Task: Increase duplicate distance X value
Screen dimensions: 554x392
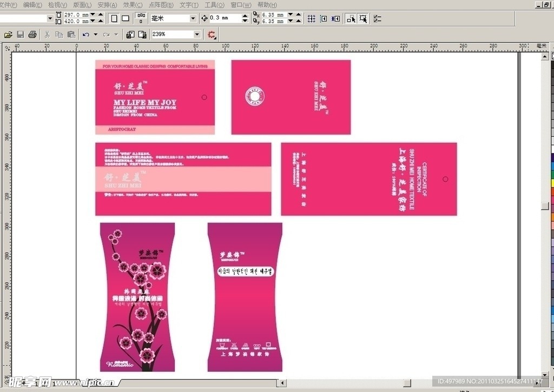Action: click(x=299, y=15)
